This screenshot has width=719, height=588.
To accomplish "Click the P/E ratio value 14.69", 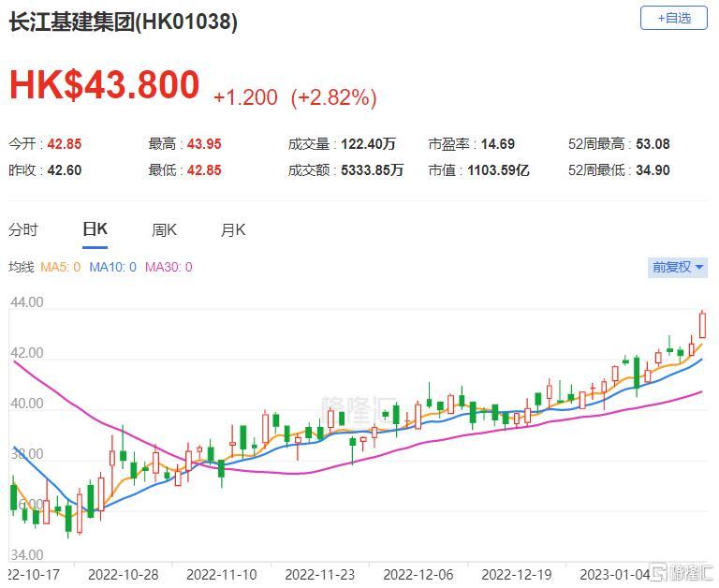I will [x=497, y=144].
